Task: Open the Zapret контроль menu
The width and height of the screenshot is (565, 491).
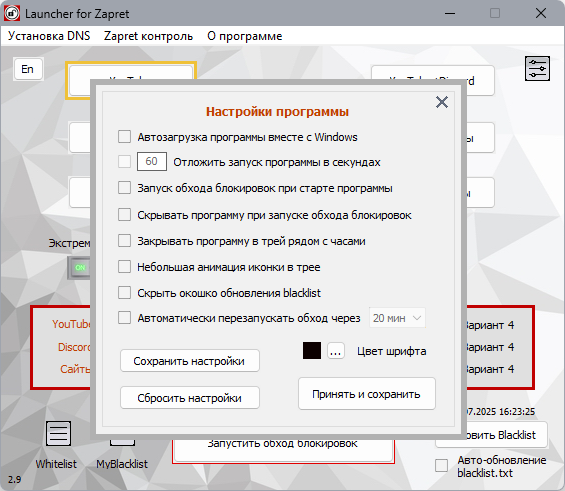Action: [148, 36]
